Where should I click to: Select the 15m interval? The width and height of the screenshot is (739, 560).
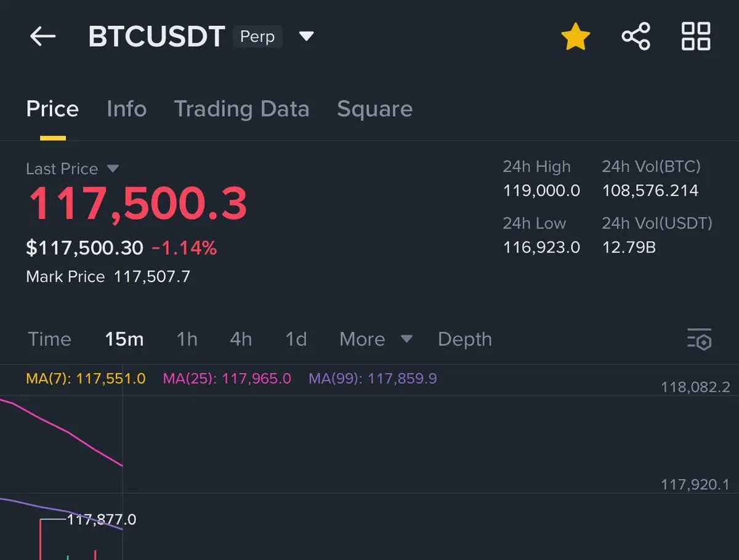click(x=124, y=339)
